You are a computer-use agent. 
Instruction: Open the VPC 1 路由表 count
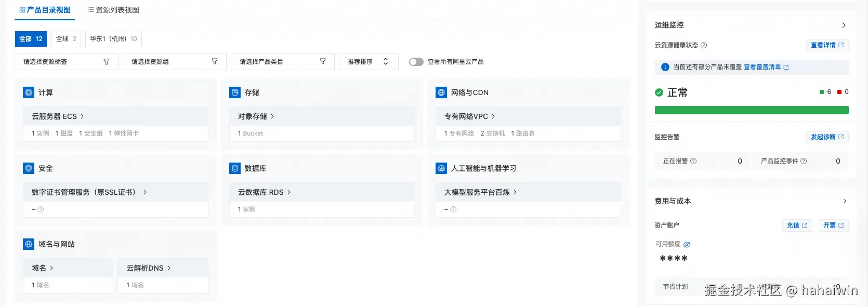point(523,134)
